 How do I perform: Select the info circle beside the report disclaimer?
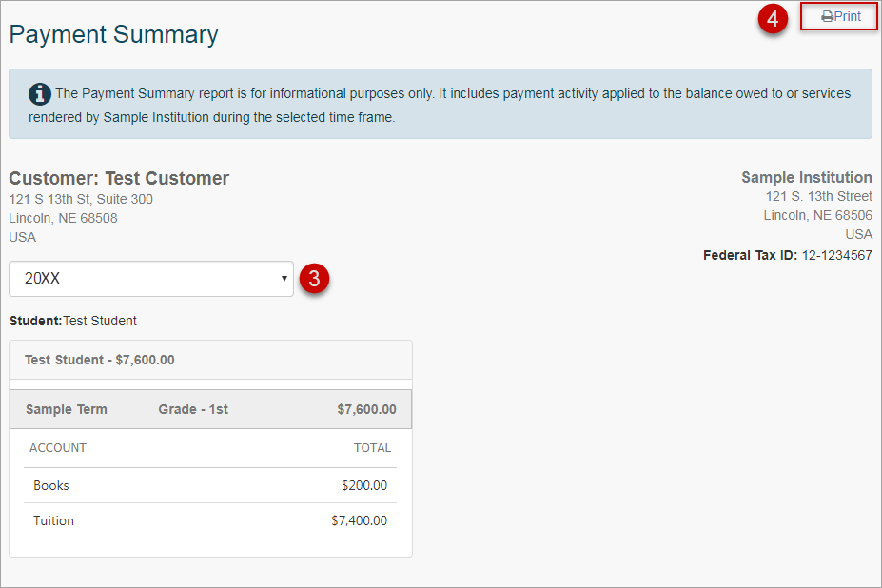tap(39, 93)
